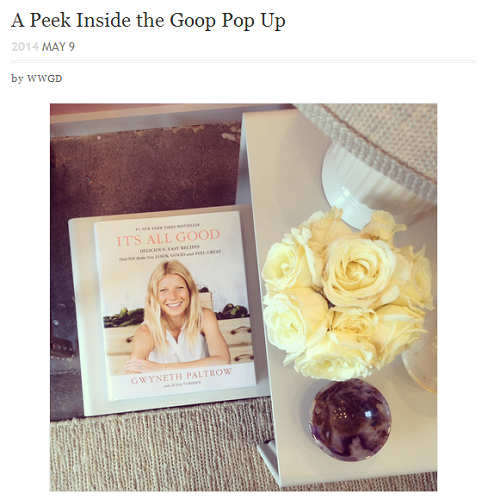
Task: Click the 'by' byline text
Action: [x=17, y=79]
